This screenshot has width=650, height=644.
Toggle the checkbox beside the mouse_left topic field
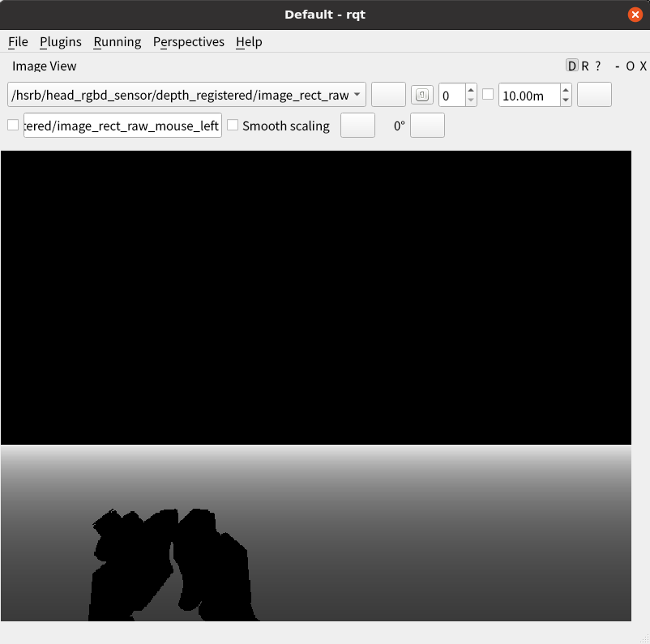tap(13, 125)
